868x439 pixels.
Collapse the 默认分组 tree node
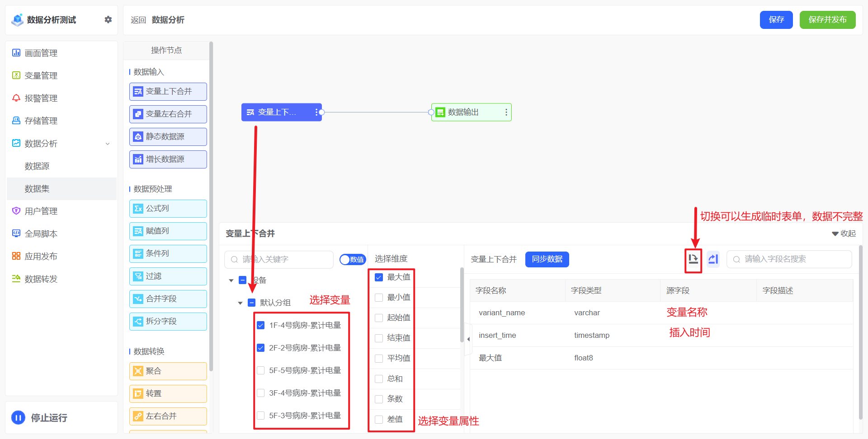(240, 303)
